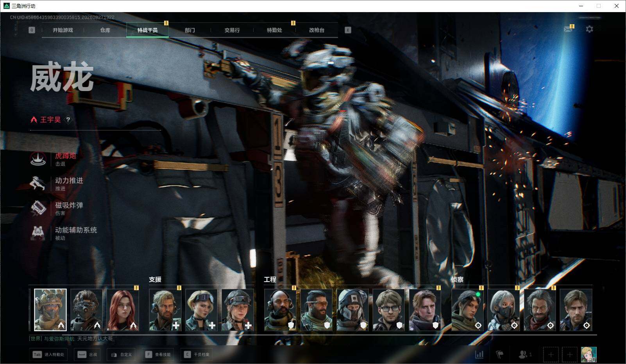Click the Tab 进入特勤处 button
This screenshot has height=364, width=626.
click(x=48, y=354)
